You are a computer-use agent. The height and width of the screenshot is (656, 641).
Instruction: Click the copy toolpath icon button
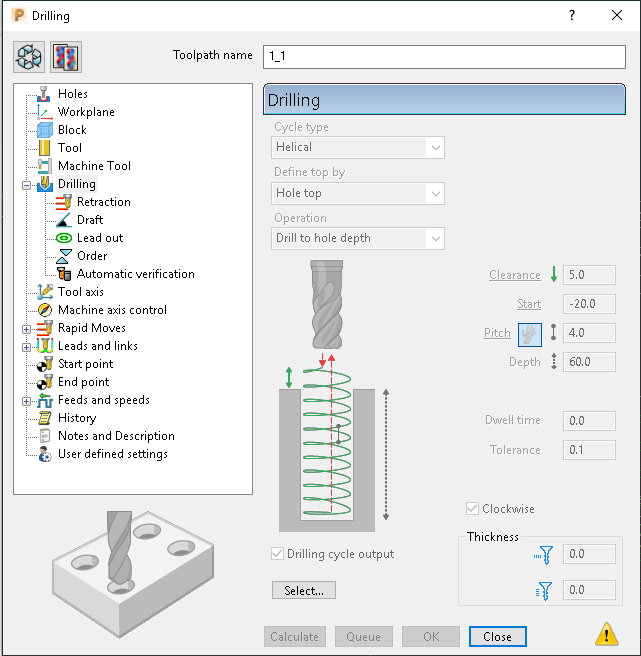66,57
